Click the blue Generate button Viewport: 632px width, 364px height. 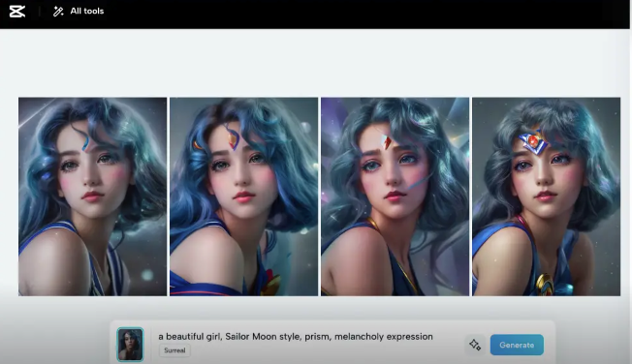[517, 345]
